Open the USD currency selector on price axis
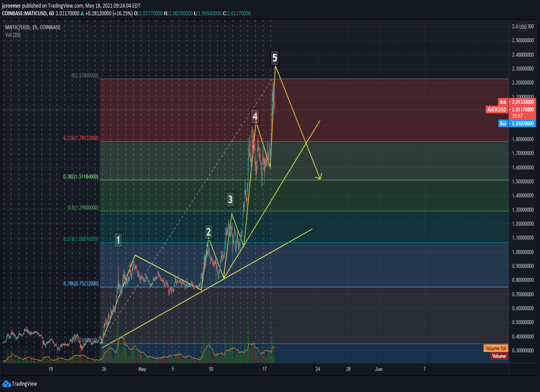 coord(523,27)
